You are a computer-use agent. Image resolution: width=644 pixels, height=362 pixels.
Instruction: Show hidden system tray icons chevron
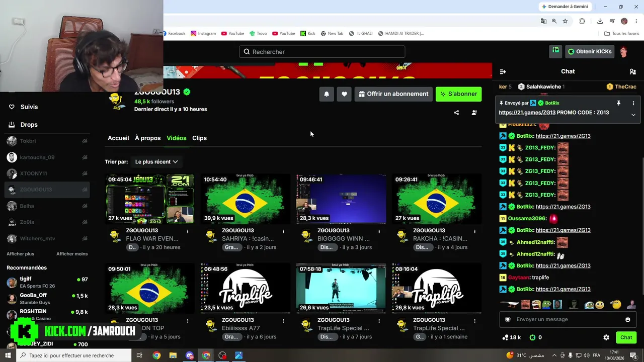tap(554, 355)
